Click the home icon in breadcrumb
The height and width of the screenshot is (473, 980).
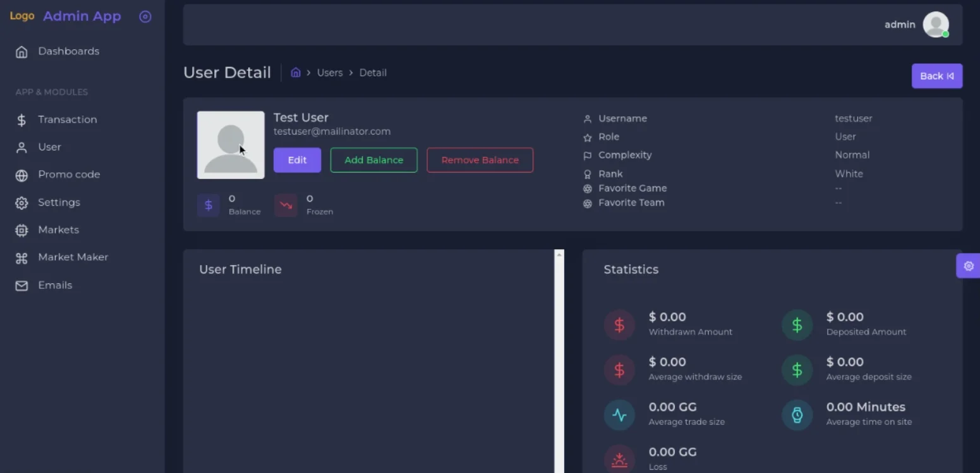[295, 73]
